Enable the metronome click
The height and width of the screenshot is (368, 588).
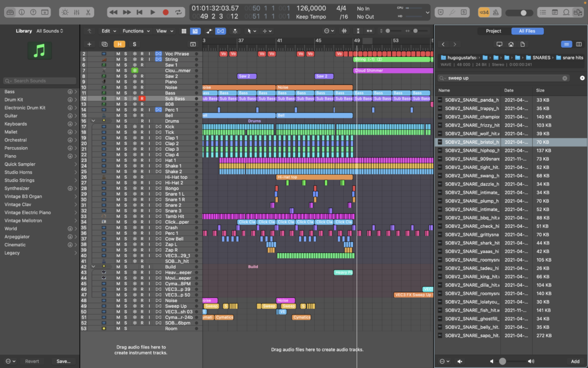(x=496, y=11)
